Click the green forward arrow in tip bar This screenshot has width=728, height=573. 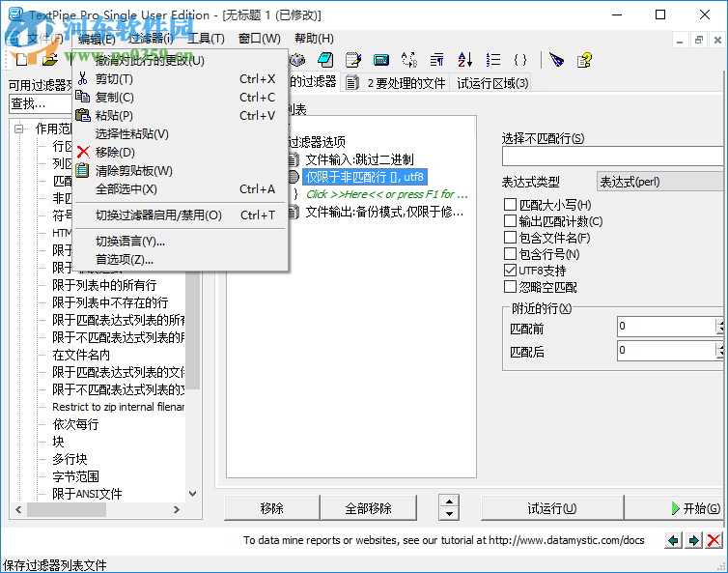click(x=694, y=540)
